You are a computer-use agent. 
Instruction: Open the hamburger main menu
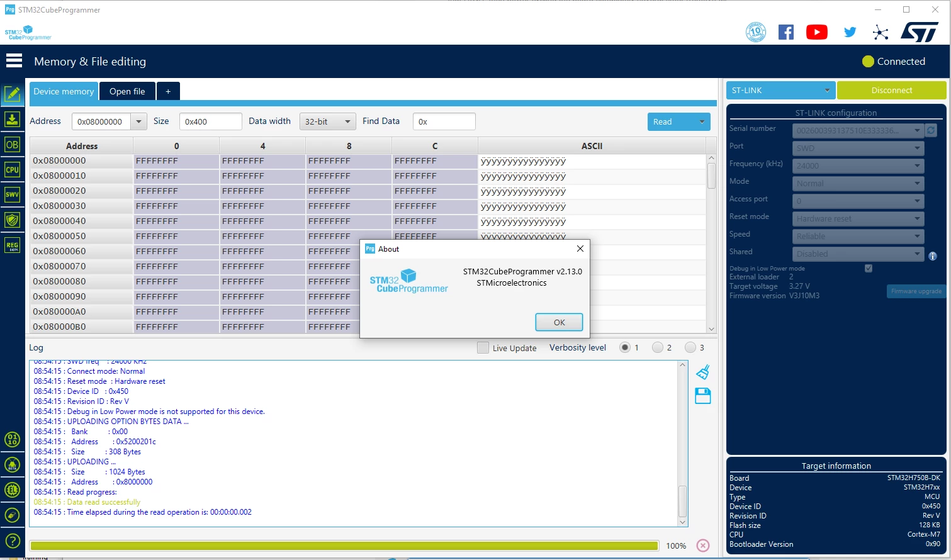point(14,60)
